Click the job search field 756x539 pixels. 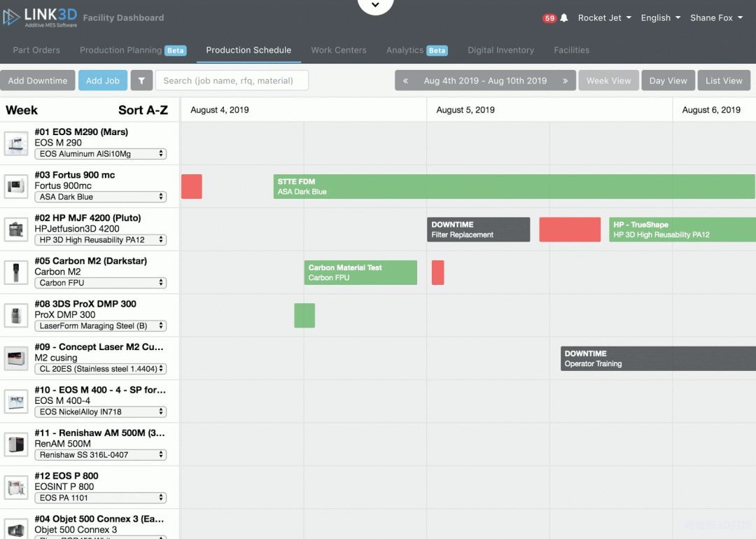(232, 80)
